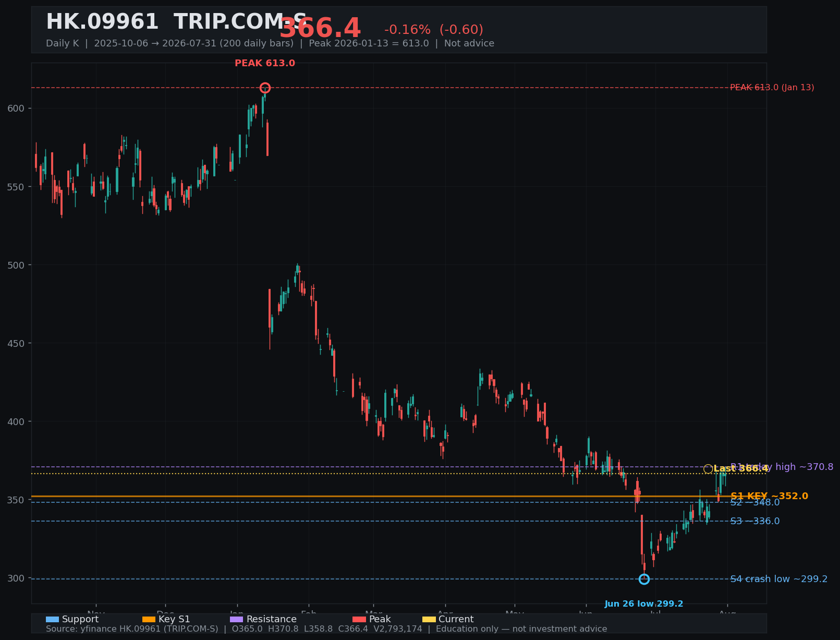Click the 350 y-axis tick label

coord(17,500)
